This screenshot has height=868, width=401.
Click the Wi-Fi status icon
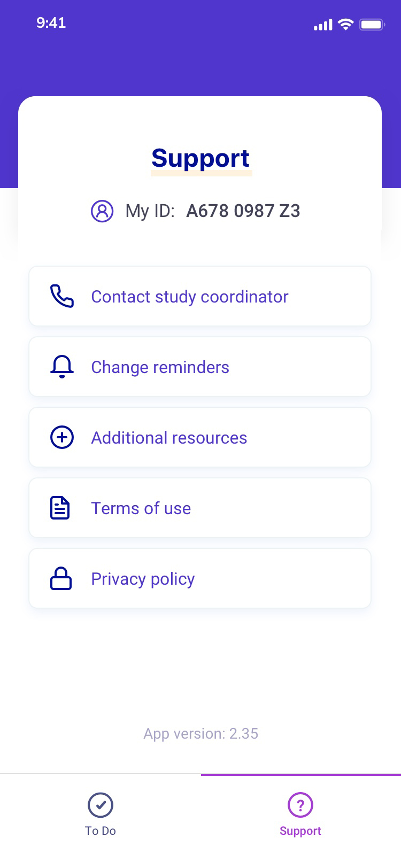[346, 25]
